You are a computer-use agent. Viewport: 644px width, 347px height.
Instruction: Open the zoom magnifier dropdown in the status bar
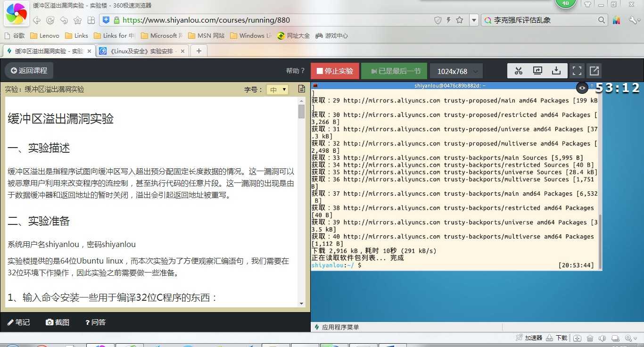coord(631,338)
